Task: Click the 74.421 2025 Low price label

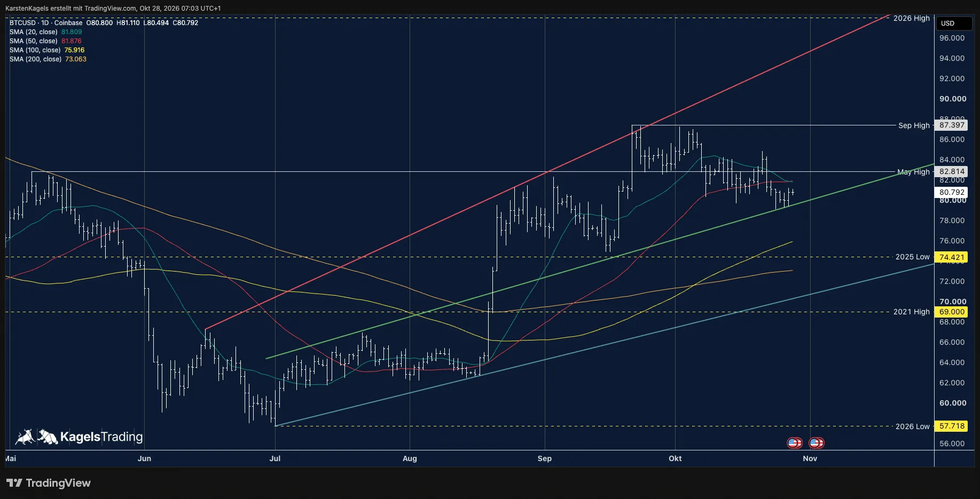Action: pyautogui.click(x=952, y=257)
